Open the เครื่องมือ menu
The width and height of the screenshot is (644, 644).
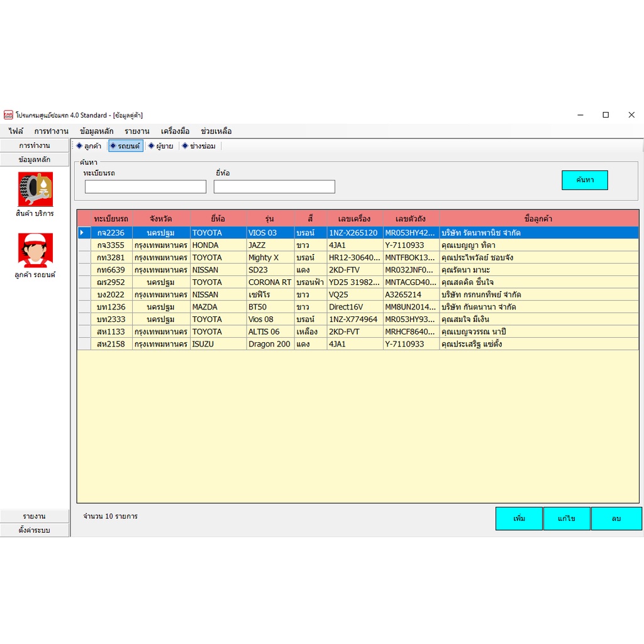coord(175,131)
